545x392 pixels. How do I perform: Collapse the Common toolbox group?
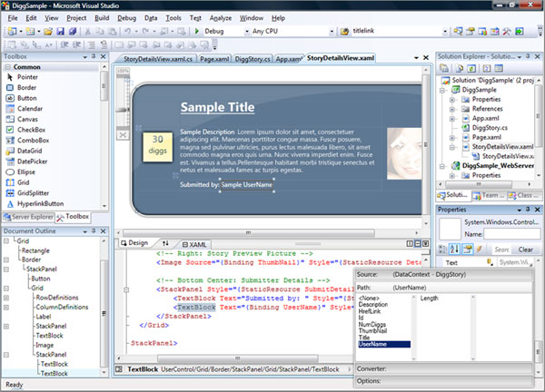point(8,67)
